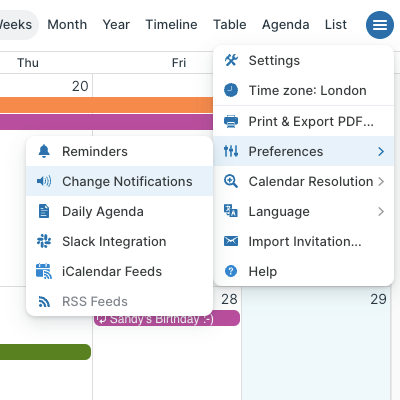Expand the Preferences submenu arrow
Image resolution: width=400 pixels, height=400 pixels.
click(x=381, y=152)
